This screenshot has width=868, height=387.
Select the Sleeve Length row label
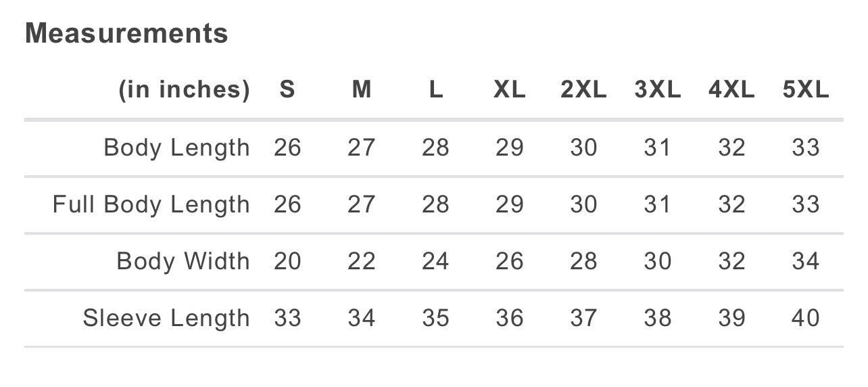pyautogui.click(x=166, y=318)
